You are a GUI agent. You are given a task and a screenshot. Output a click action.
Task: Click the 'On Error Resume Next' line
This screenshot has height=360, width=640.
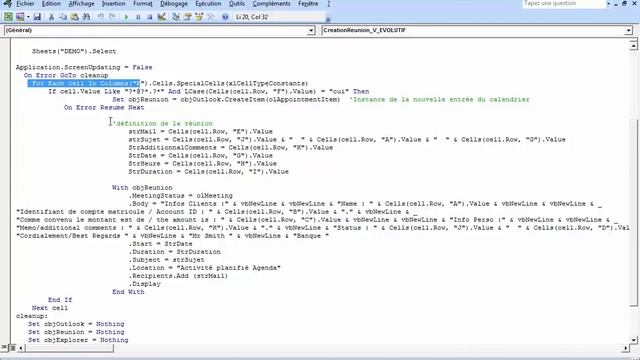pyautogui.click(x=104, y=107)
